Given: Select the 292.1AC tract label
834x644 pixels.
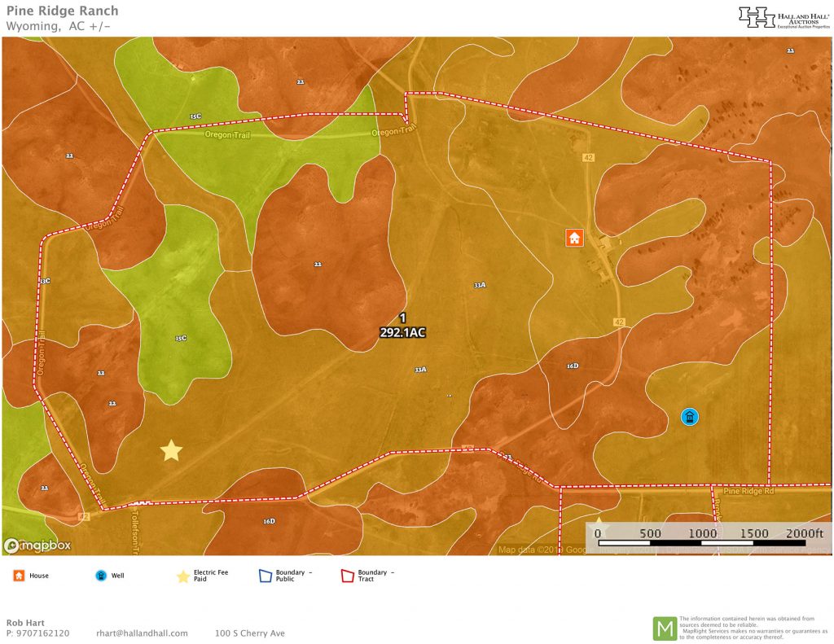Looking at the screenshot, I should tap(402, 332).
